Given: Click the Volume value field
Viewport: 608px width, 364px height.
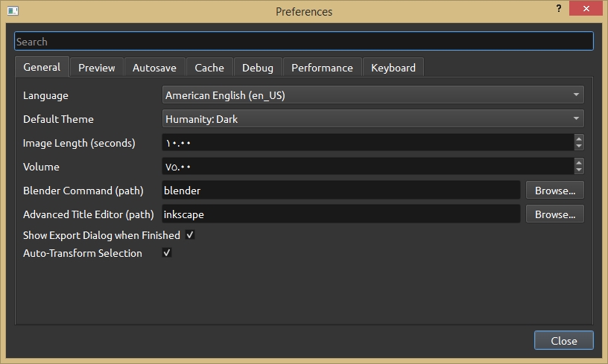Looking at the screenshot, I should pos(367,166).
